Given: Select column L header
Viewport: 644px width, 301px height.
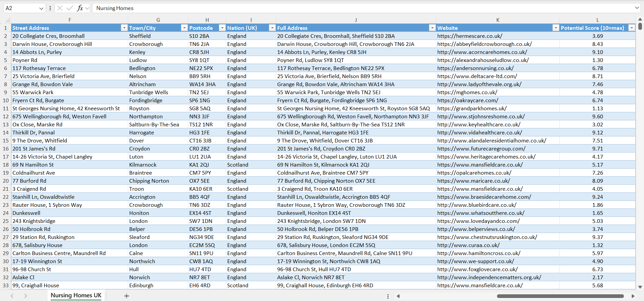Looking at the screenshot, I should [598, 20].
